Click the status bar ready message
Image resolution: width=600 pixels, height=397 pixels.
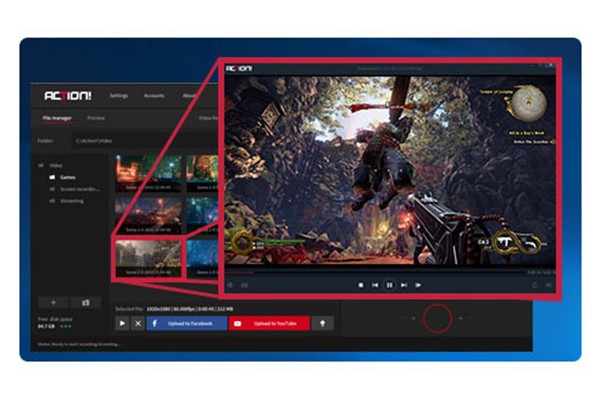point(78,344)
